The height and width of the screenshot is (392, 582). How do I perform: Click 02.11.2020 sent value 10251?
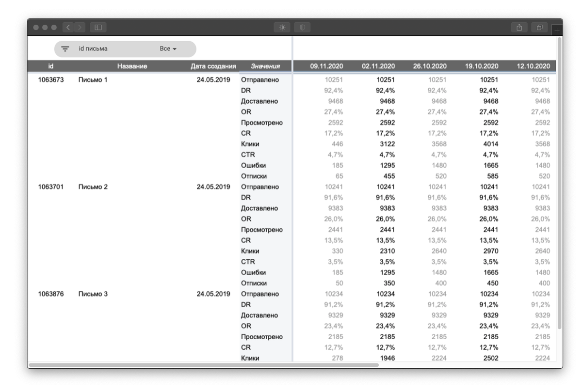386,80
